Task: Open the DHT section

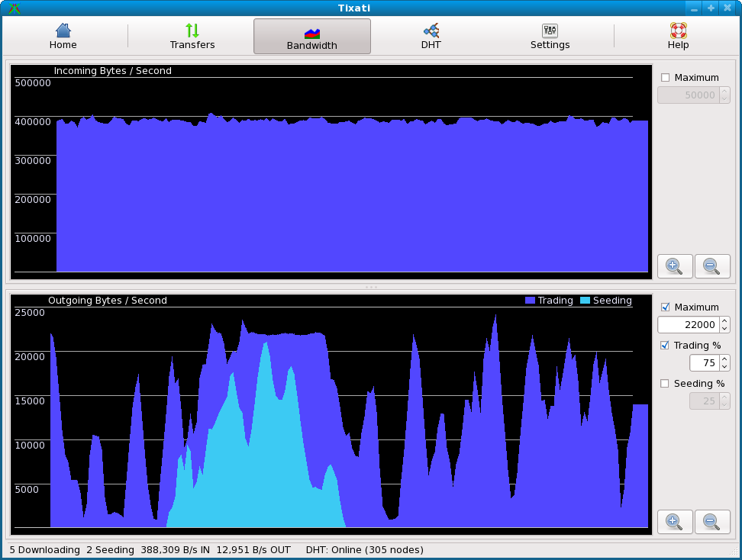Action: click(431, 37)
